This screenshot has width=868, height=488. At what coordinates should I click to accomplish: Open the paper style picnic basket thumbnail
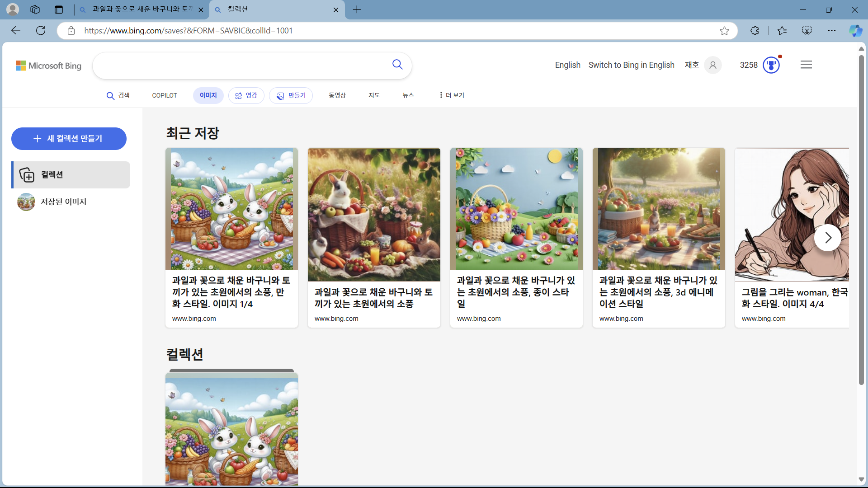516,209
